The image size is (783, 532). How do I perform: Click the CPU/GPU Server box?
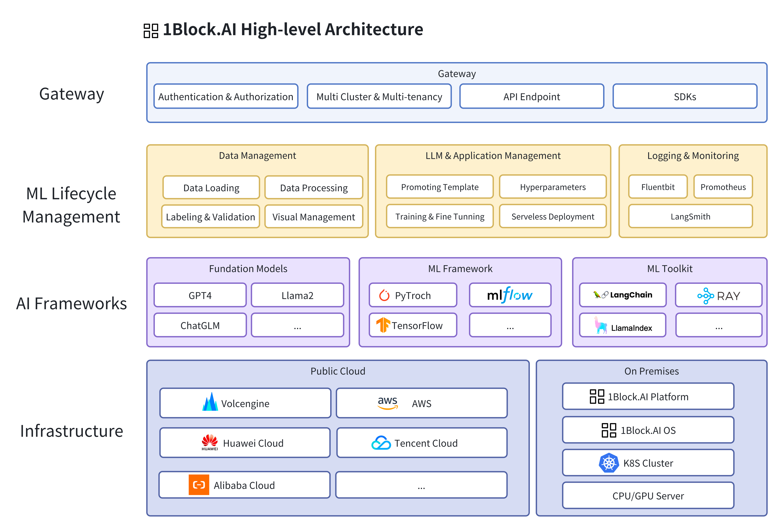(x=648, y=495)
